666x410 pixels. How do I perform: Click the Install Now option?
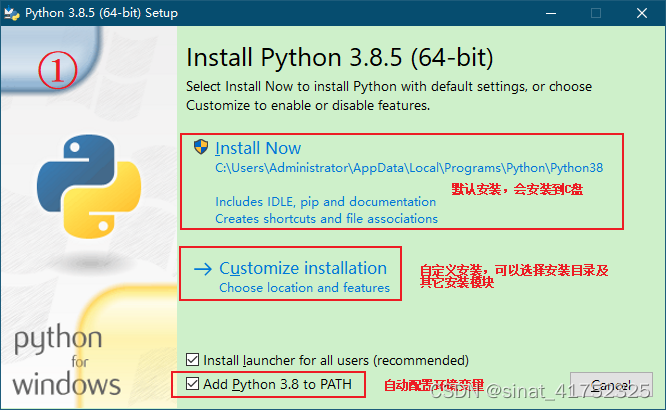click(258, 148)
